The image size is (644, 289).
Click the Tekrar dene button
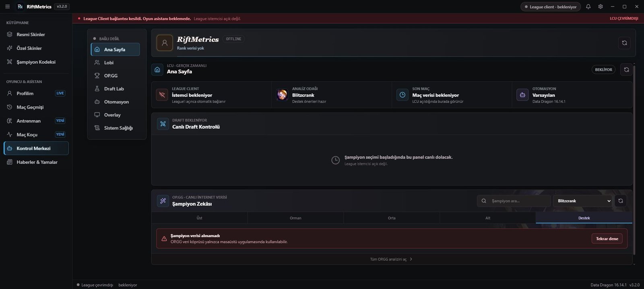(607, 238)
